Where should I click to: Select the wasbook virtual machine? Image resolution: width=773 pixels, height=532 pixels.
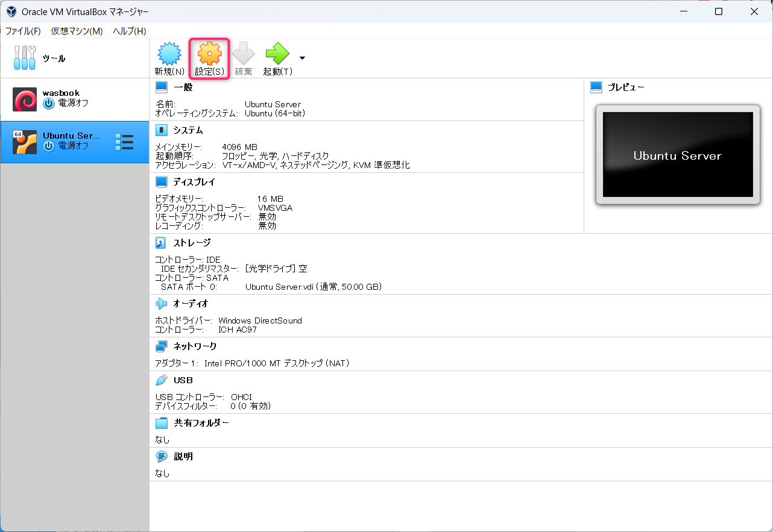(60, 99)
